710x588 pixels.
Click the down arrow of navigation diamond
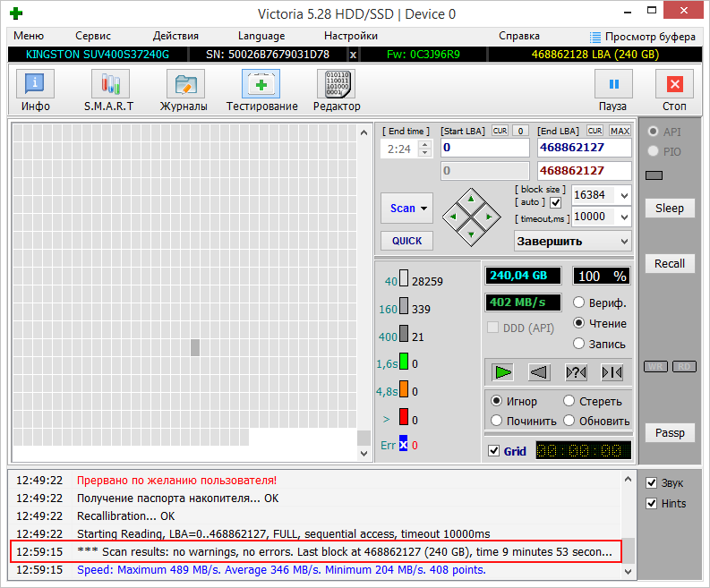point(471,234)
